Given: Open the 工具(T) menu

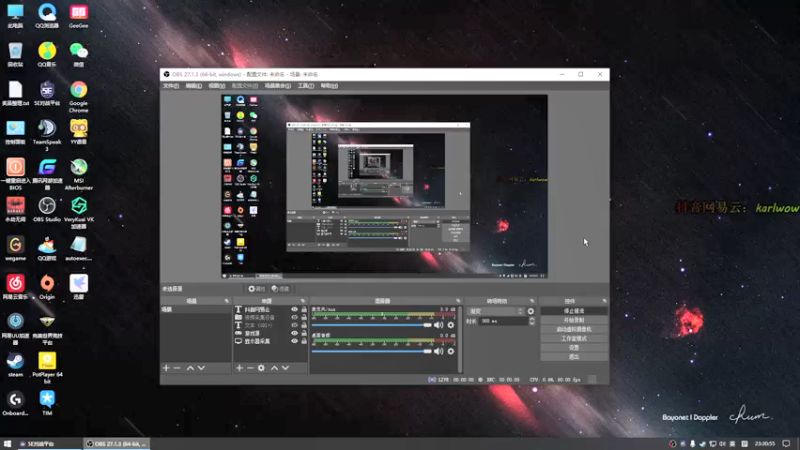Looking at the screenshot, I should click(x=306, y=86).
